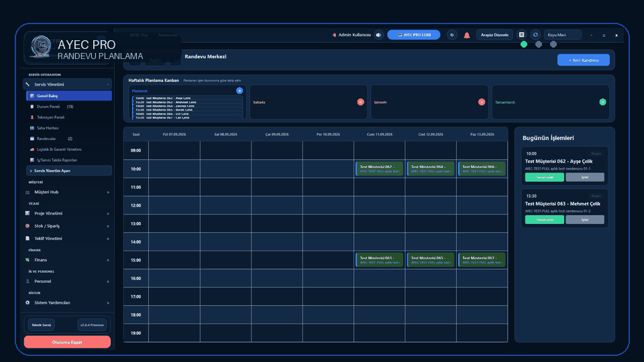This screenshot has width=644, height=362.
Task: Click the Teknisyen Paneli person icon
Action: [32, 117]
